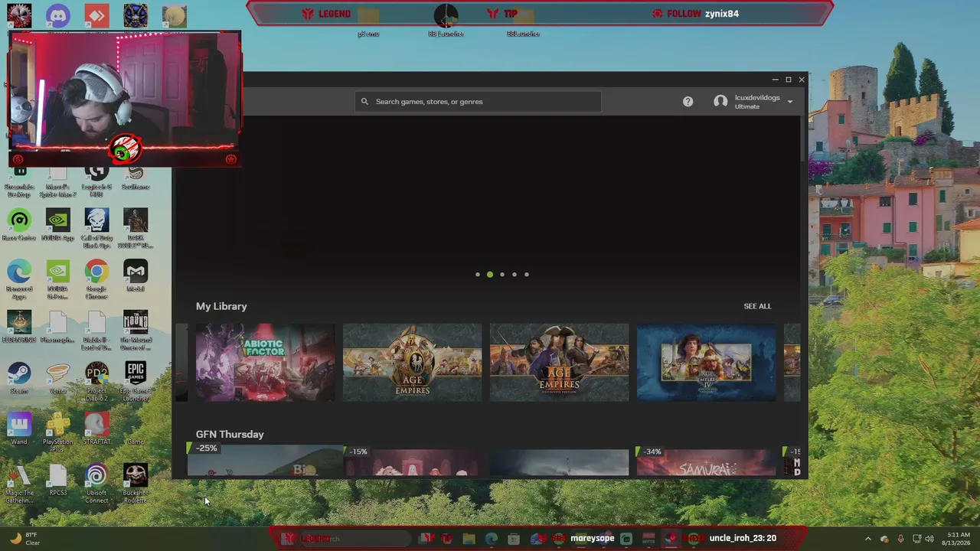Go to the first carousel slide dot
The image size is (980, 551).
[478, 275]
